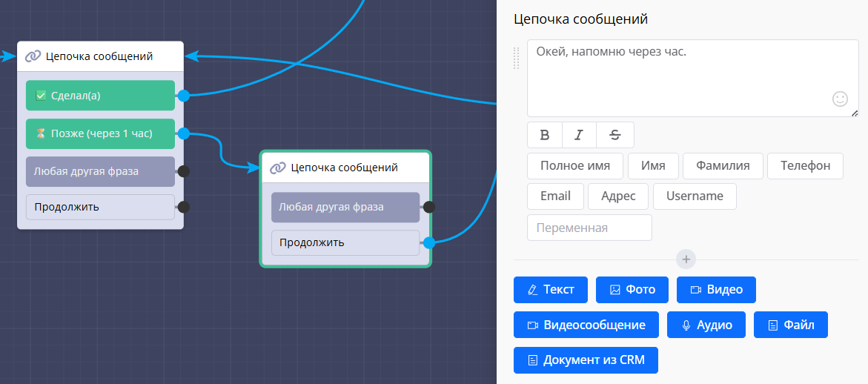This screenshot has width=868, height=384.
Task: Select Любая другая фраза in first node
Action: (100, 171)
